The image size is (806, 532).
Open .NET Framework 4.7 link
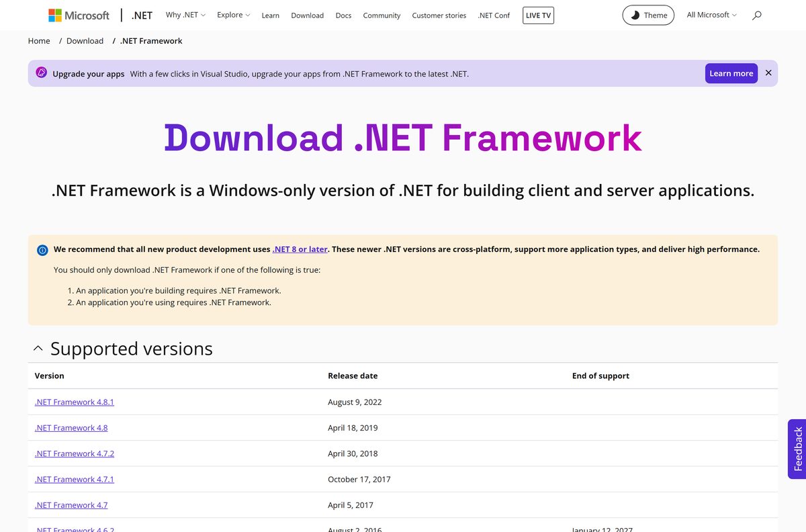pos(71,505)
